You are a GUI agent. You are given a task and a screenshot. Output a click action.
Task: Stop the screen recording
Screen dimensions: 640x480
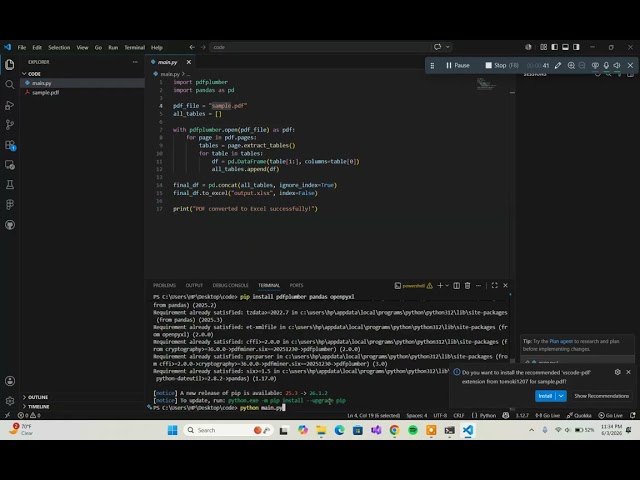pos(502,65)
